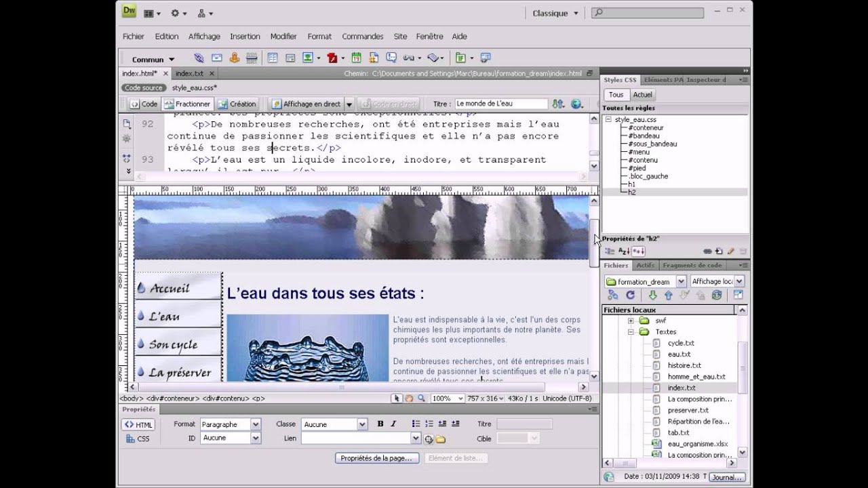Switch to Code view

pos(143,104)
